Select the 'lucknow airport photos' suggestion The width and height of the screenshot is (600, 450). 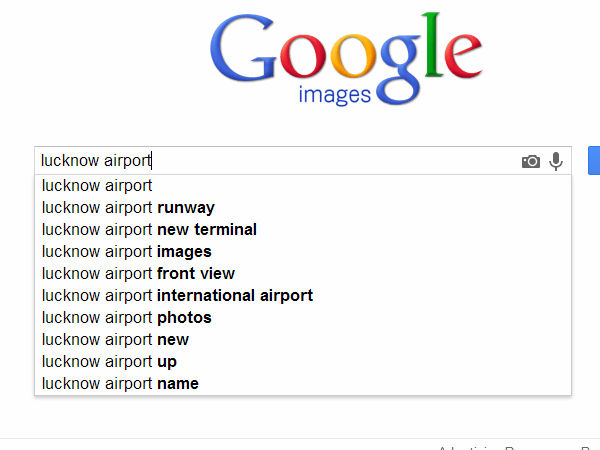[127, 318]
